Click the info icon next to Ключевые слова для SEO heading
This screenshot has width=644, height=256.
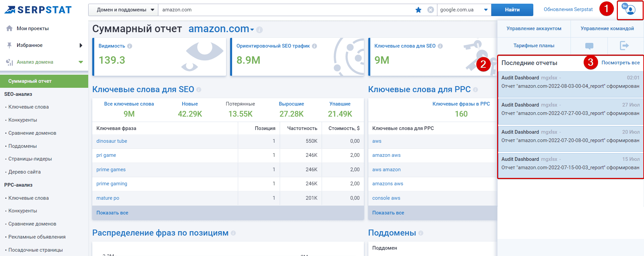pos(199,89)
